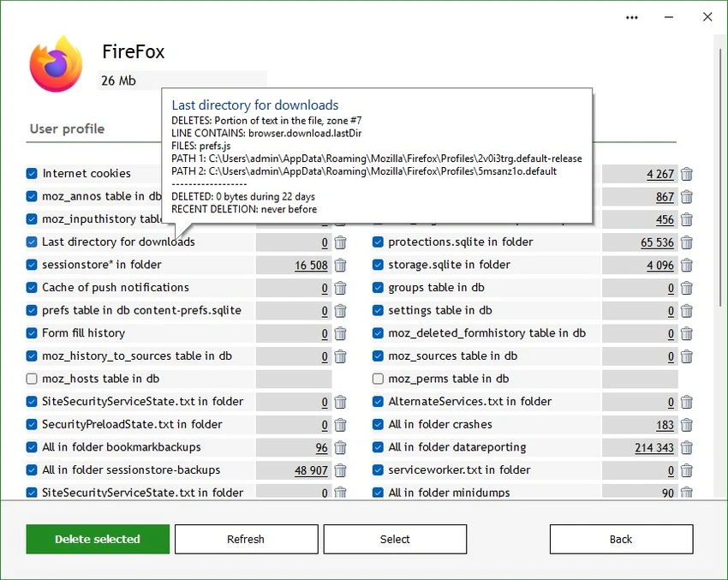Screen dimensions: 728x580
Task: Click the Delete selected button
Action: coord(98,539)
